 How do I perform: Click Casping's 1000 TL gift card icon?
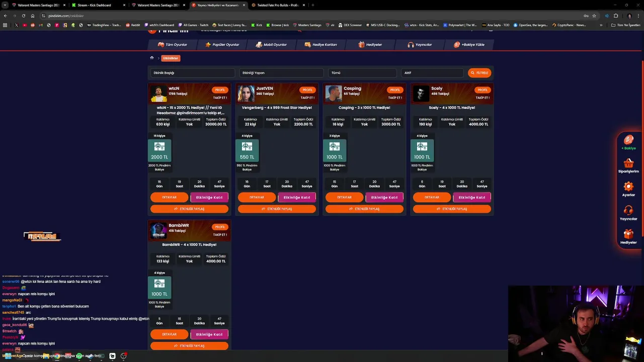pyautogui.click(x=335, y=150)
